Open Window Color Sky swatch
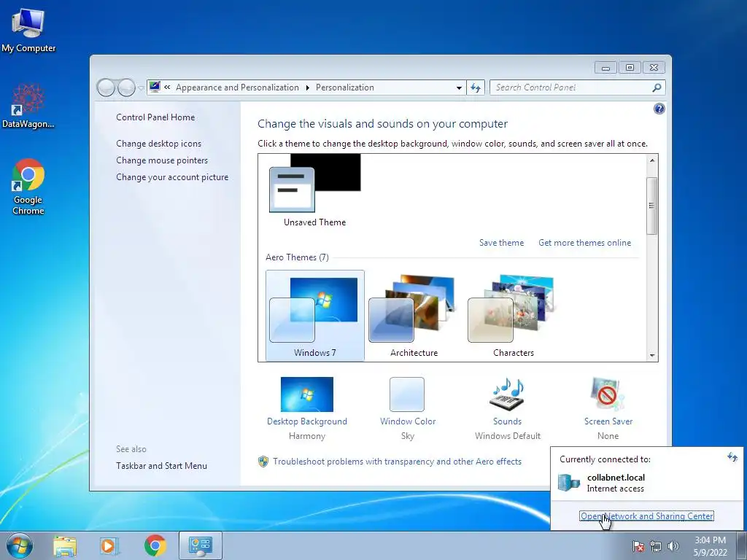 coord(407,394)
